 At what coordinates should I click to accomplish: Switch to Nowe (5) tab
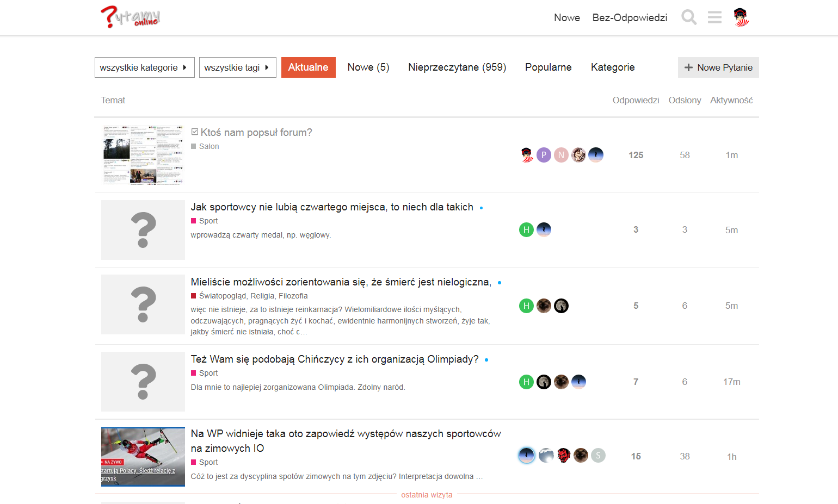point(368,67)
